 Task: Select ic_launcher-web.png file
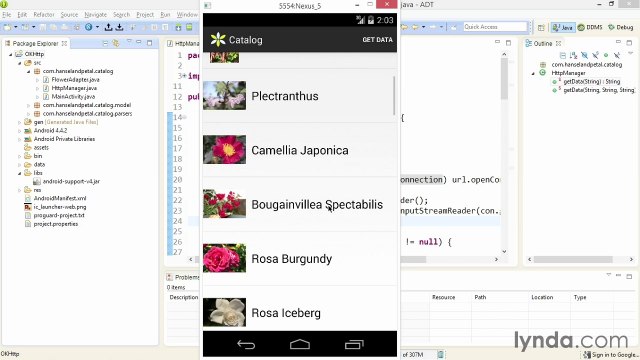pyautogui.click(x=60, y=207)
